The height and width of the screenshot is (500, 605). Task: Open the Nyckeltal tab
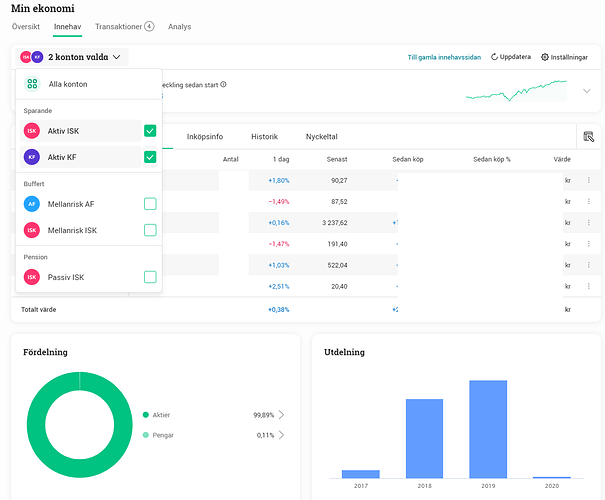point(321,136)
